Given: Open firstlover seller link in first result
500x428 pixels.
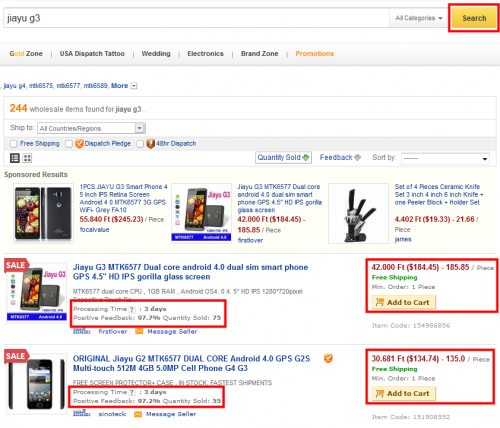Looking at the screenshot, I should pos(113,331).
